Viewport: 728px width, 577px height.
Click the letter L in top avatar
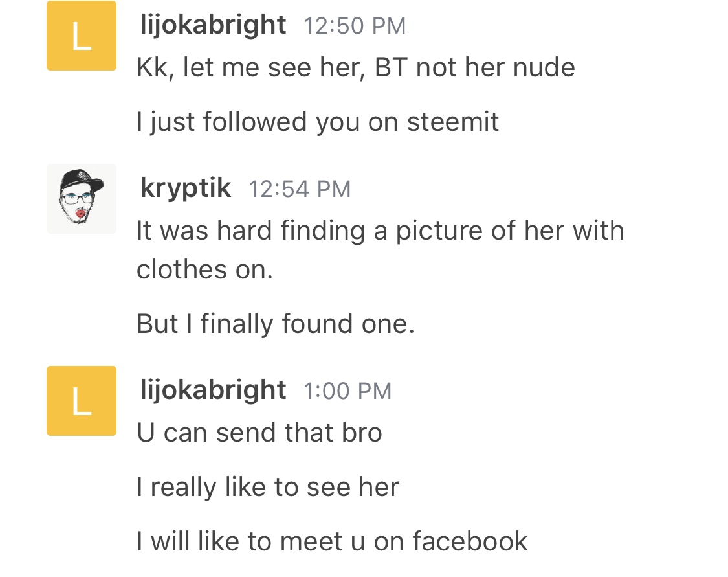click(x=82, y=36)
